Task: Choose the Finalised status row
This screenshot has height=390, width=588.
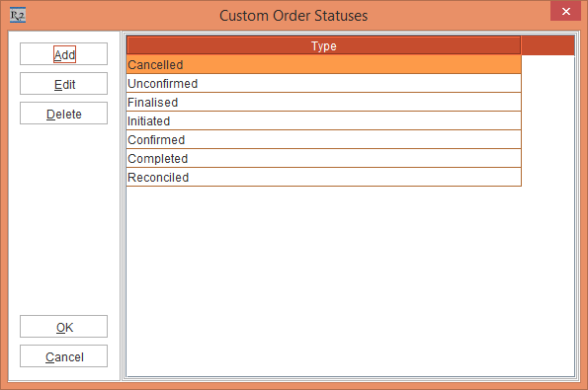Action: (323, 102)
